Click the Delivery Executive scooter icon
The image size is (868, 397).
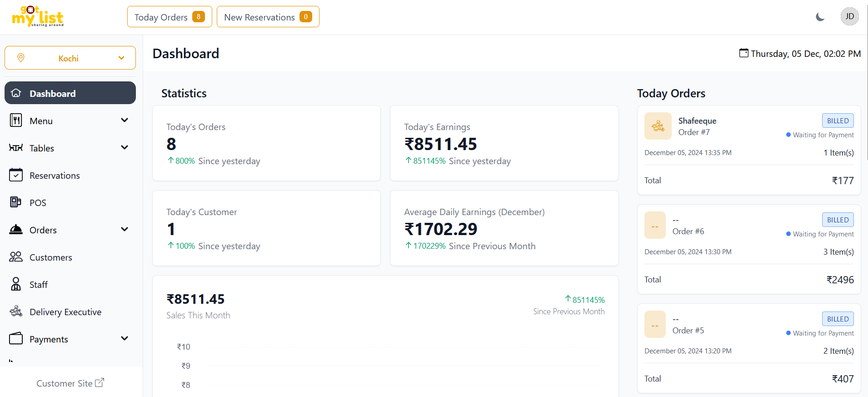[x=16, y=312]
